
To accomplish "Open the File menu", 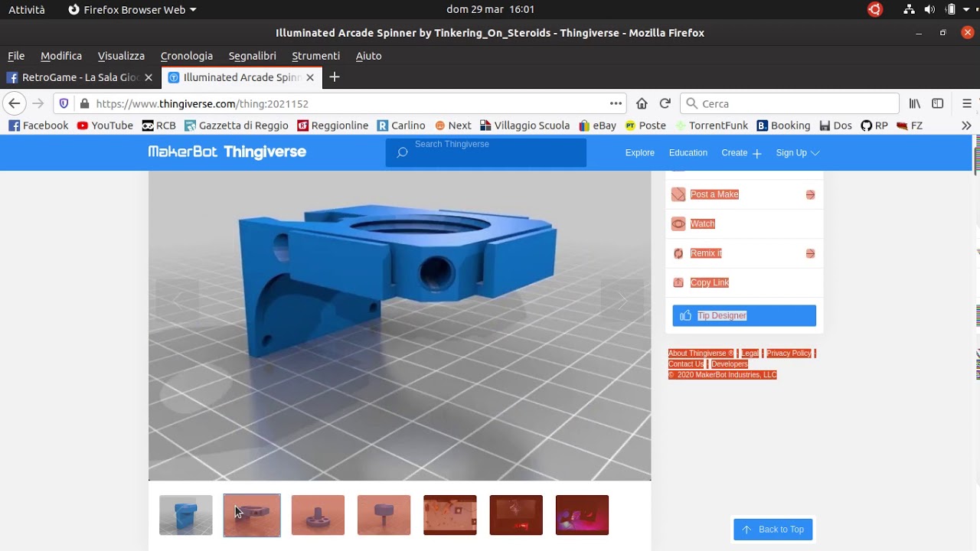I will [16, 56].
